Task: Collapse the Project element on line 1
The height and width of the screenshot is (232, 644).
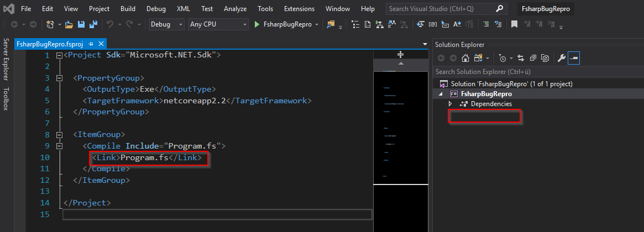Action: [x=59, y=55]
